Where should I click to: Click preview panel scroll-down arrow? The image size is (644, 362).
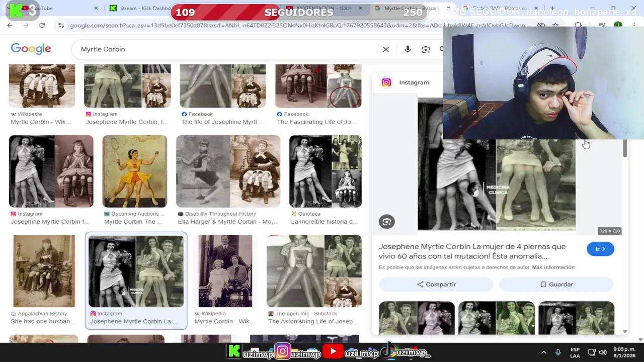tap(625, 331)
